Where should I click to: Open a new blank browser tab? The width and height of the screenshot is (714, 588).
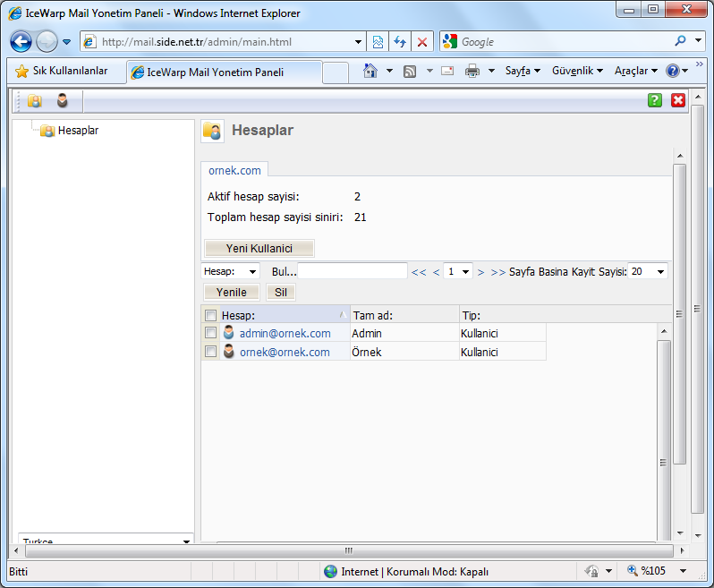pos(336,72)
